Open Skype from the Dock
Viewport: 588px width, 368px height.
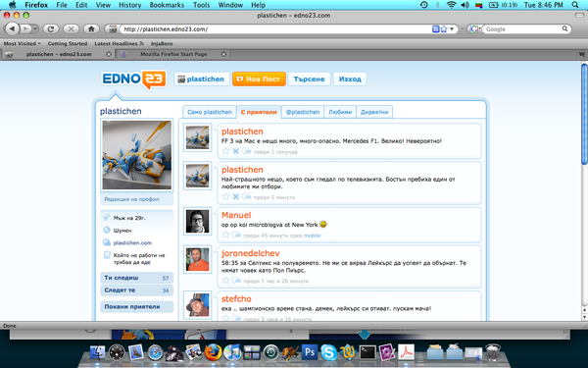[x=328, y=352]
